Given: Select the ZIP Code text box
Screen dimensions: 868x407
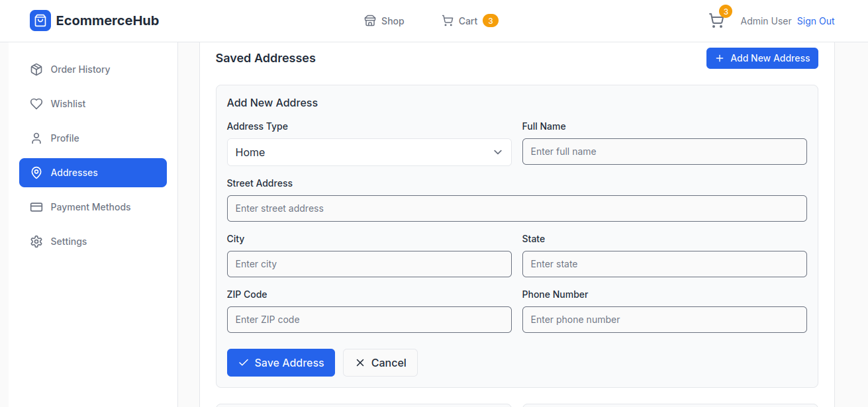Looking at the screenshot, I should click(369, 320).
